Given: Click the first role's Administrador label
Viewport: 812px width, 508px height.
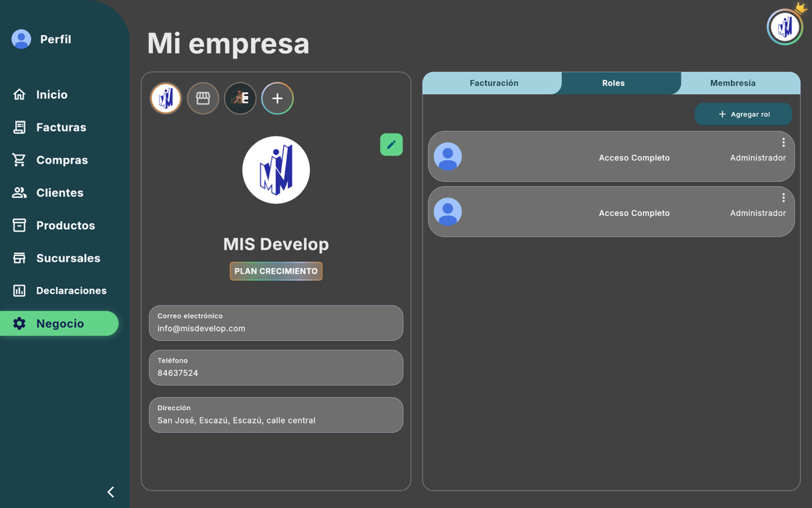Looking at the screenshot, I should tap(758, 157).
